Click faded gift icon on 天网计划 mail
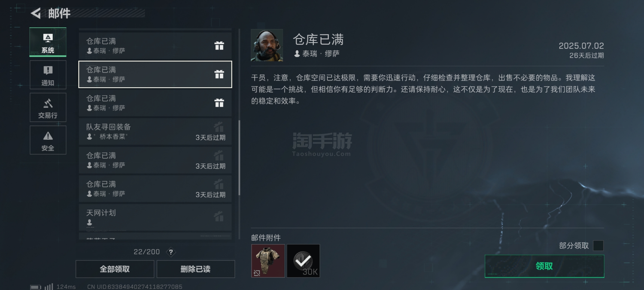The height and width of the screenshot is (290, 644). [x=219, y=216]
